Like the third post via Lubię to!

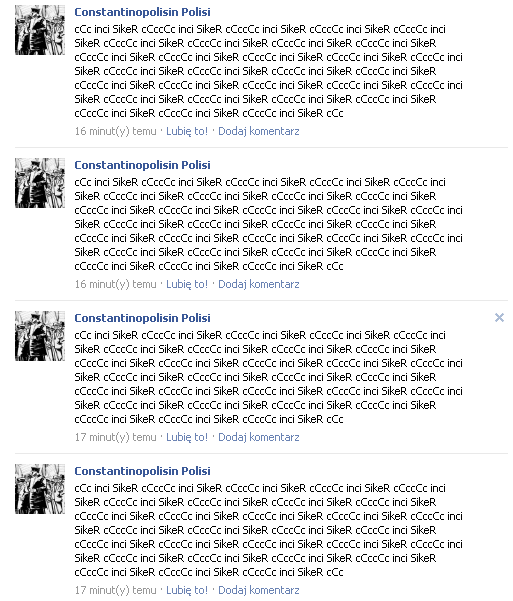tap(187, 437)
